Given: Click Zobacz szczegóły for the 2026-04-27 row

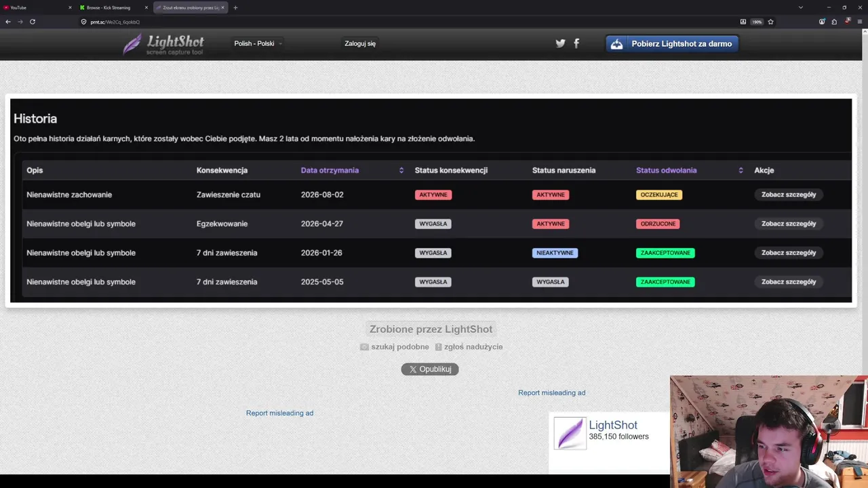Looking at the screenshot, I should (x=789, y=224).
